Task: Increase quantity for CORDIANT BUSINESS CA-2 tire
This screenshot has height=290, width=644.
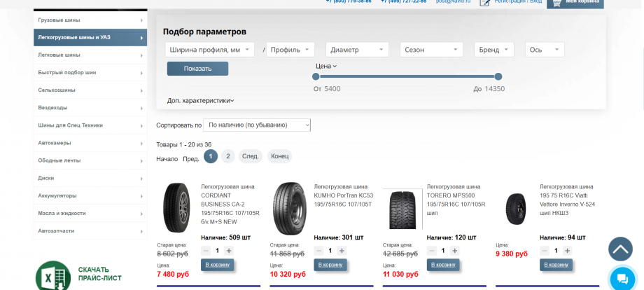Action: (229, 251)
